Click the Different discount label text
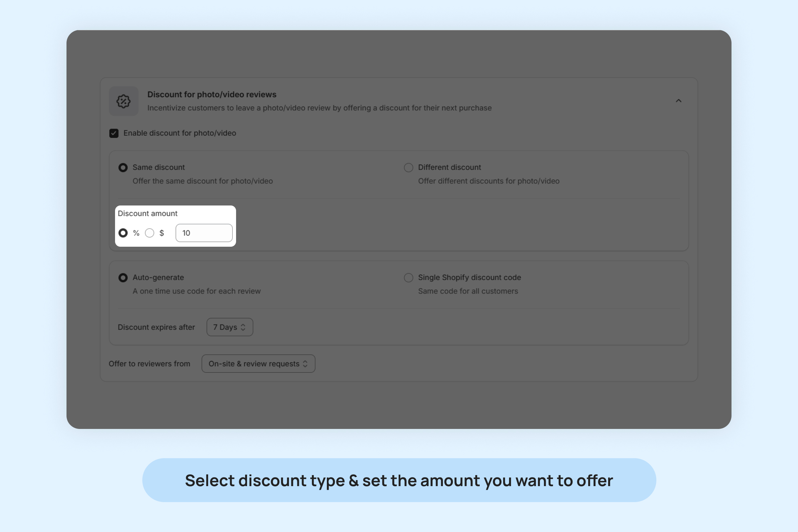Screen dimensions: 798x532 (x=449, y=168)
